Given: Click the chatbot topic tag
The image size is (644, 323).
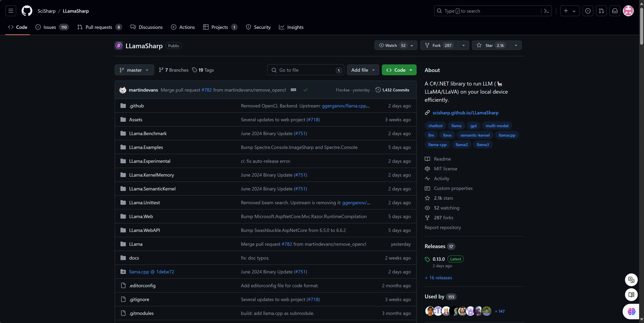Looking at the screenshot, I should click(x=435, y=126).
